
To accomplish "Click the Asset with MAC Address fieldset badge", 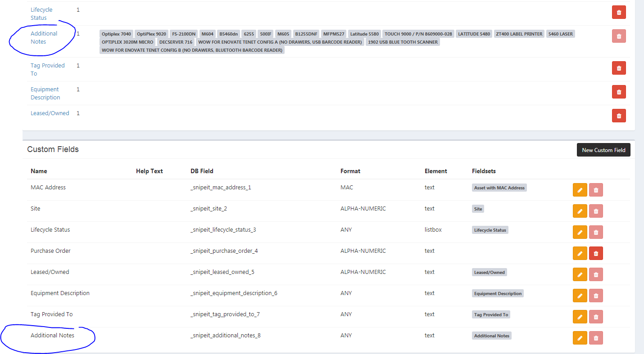I will [x=499, y=188].
